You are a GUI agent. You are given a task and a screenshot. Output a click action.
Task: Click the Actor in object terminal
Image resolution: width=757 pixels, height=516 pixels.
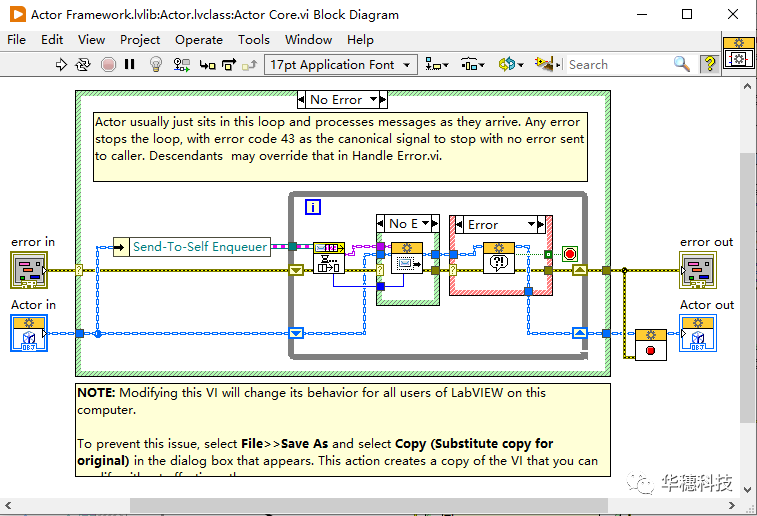coord(29,333)
